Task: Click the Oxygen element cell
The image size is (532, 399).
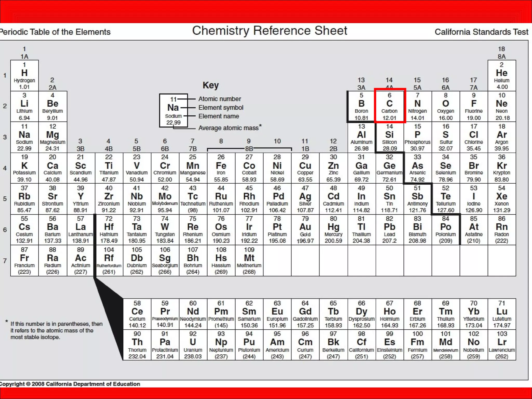Action: point(445,106)
